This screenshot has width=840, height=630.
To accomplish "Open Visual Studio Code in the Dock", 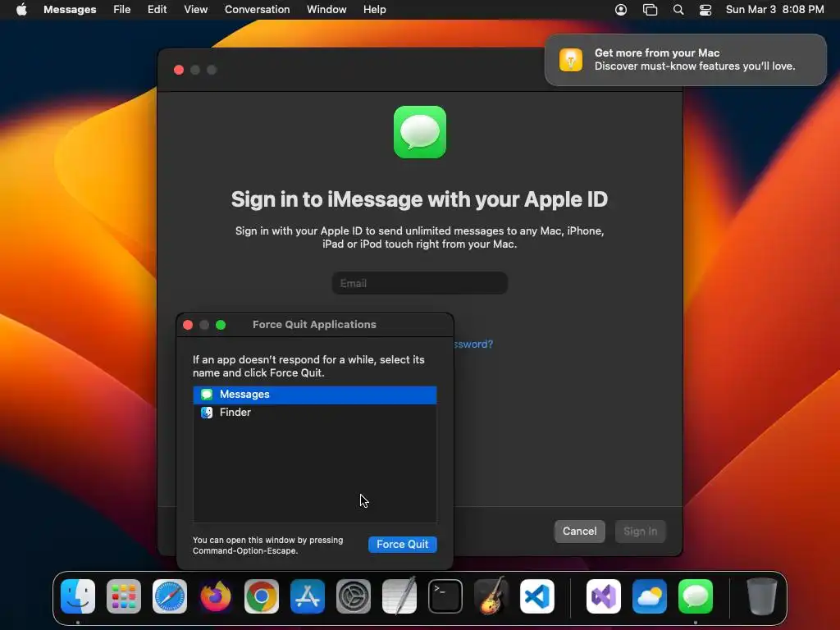I will pos(537,596).
